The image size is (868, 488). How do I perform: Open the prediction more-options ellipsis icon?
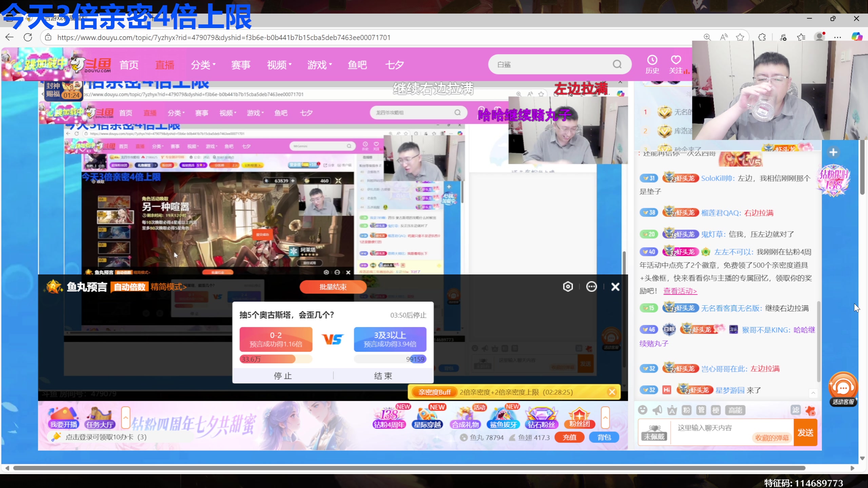click(591, 287)
